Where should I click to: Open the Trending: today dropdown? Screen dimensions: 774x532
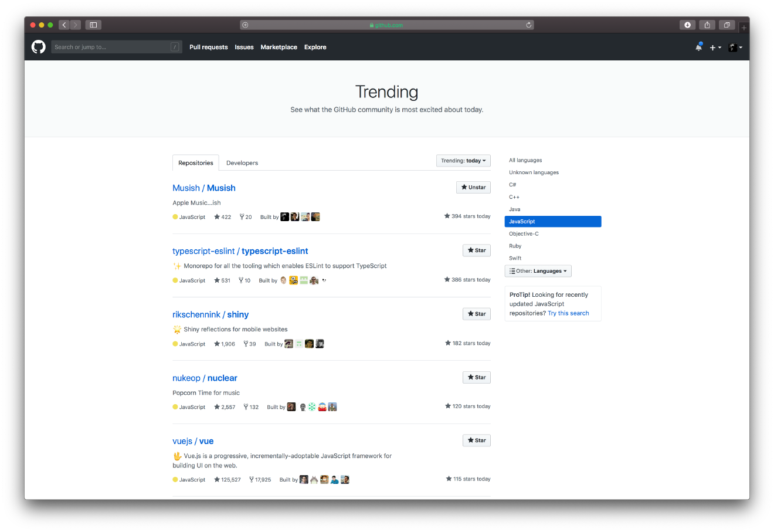coord(463,160)
